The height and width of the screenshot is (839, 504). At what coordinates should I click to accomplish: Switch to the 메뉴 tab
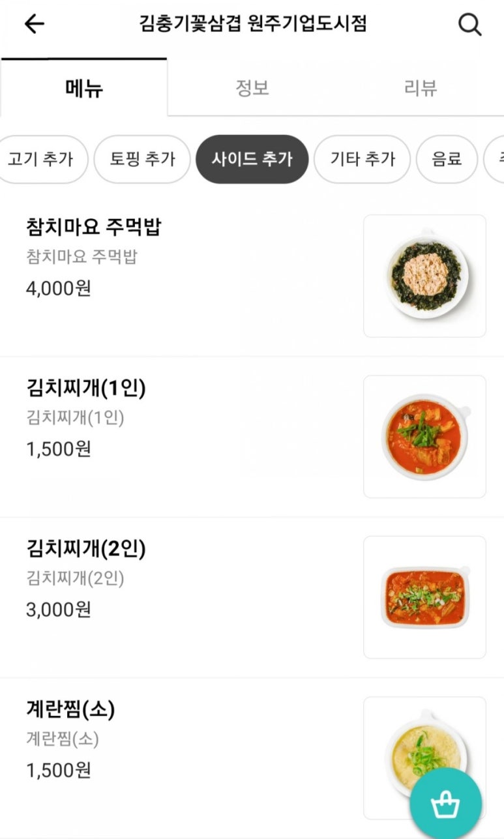(x=84, y=88)
